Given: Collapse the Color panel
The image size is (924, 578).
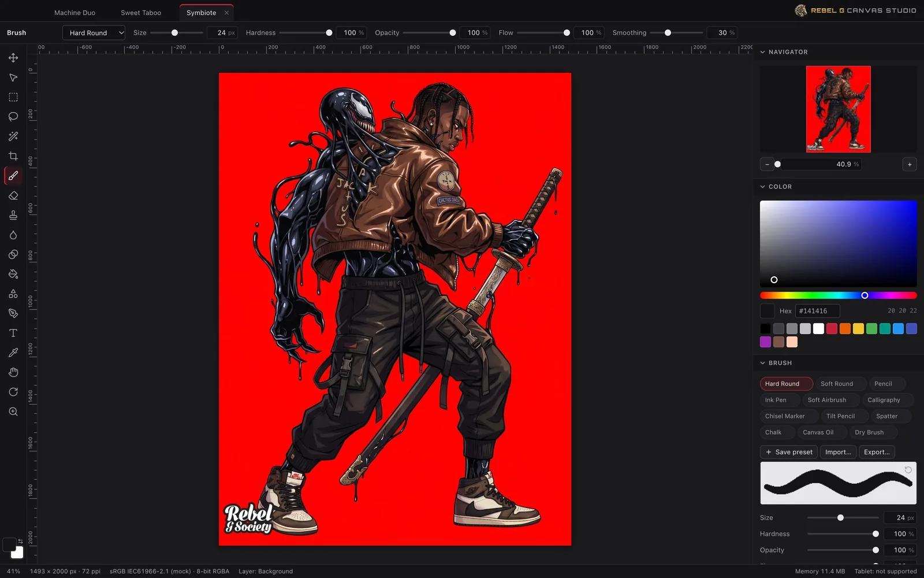Looking at the screenshot, I should [x=762, y=187].
